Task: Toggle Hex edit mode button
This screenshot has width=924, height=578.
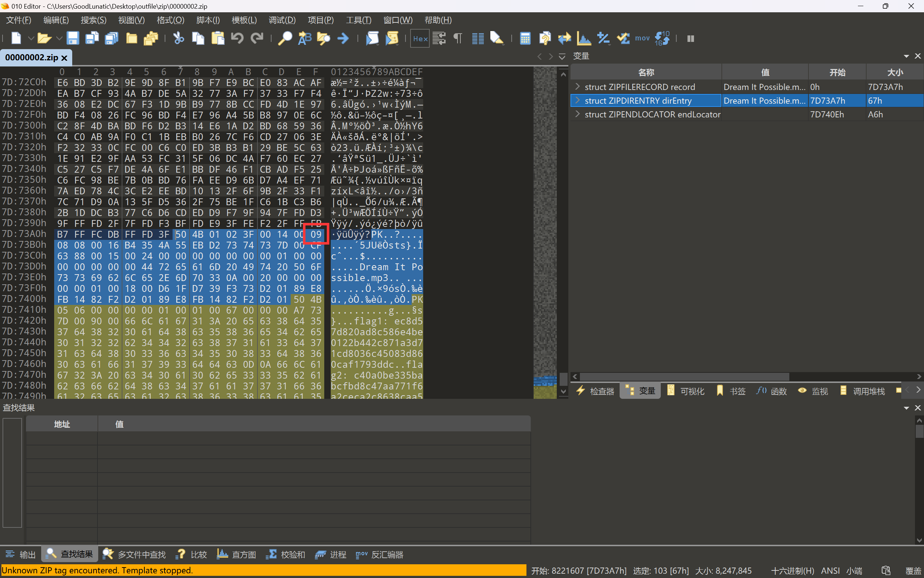Action: click(420, 38)
